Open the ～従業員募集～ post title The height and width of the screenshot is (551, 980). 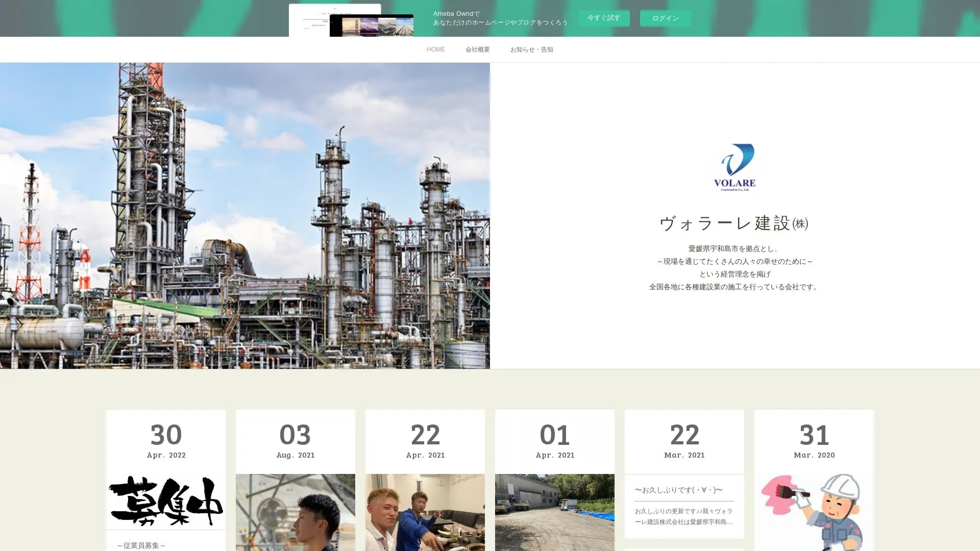point(141,545)
